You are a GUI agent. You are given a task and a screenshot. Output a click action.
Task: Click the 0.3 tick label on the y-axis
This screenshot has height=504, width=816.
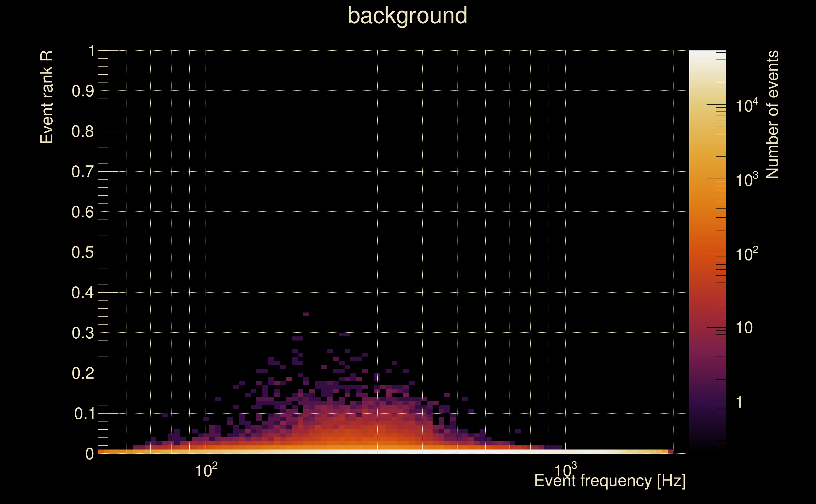coord(83,333)
